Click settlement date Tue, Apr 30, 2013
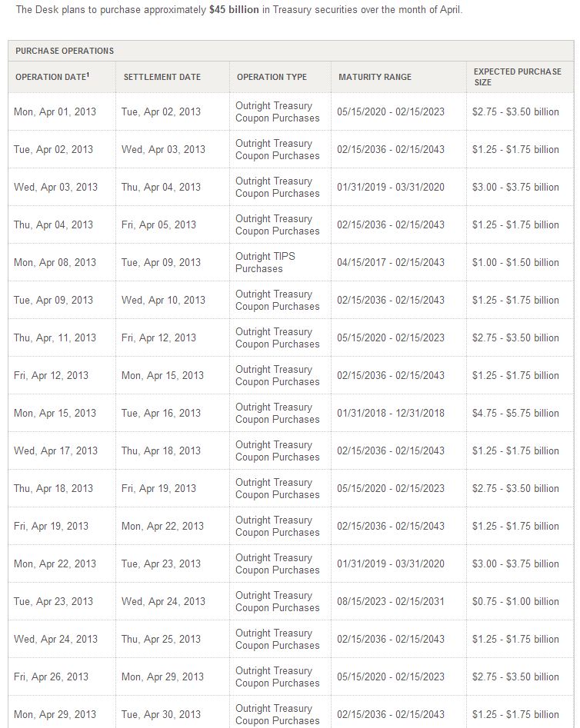 pyautogui.click(x=162, y=714)
